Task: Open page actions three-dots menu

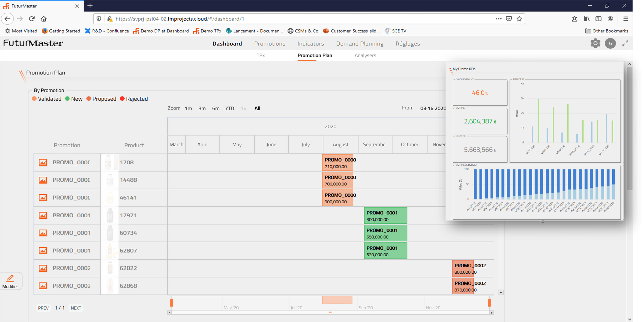Action: 498,19
